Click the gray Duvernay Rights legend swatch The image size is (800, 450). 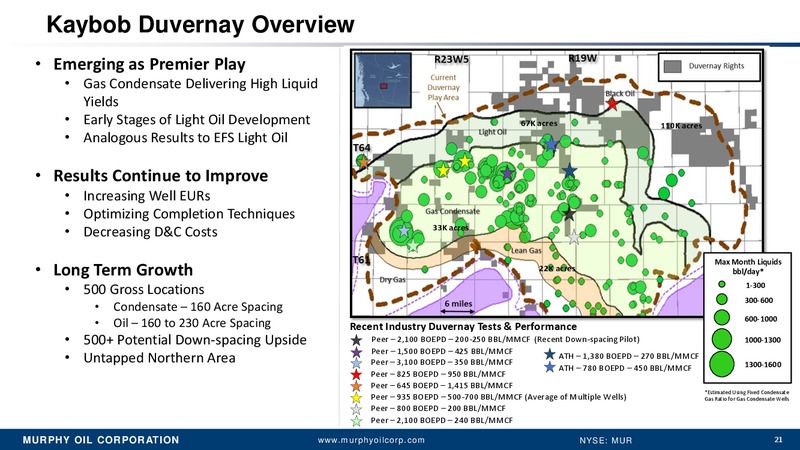pos(673,66)
